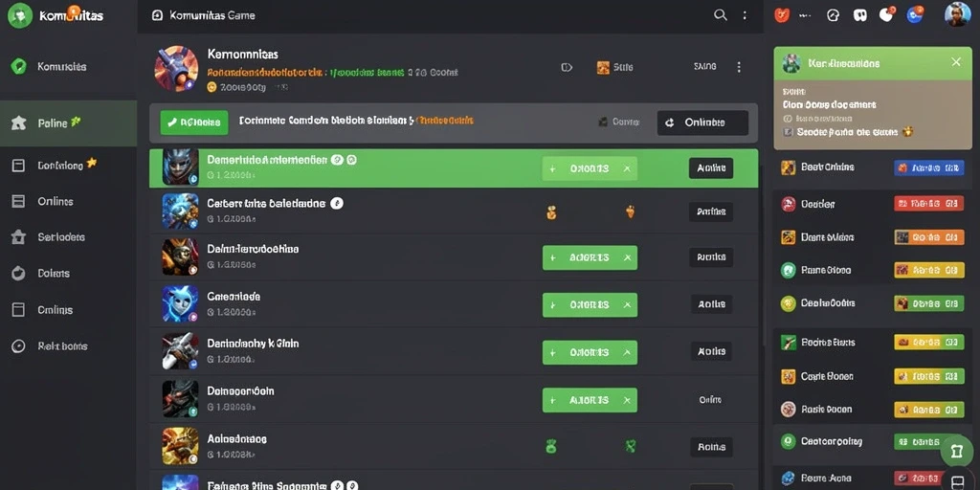
Task: Click the small tag icon left of orange icon
Action: 567,68
